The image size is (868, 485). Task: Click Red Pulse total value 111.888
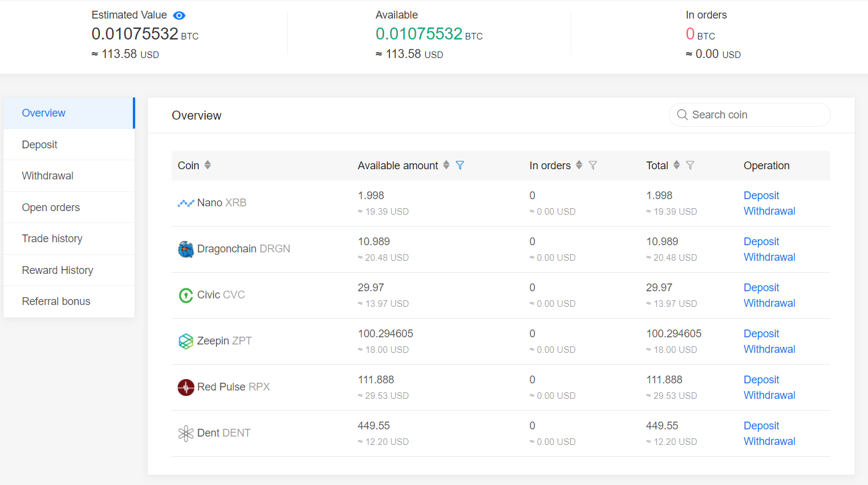click(x=664, y=380)
